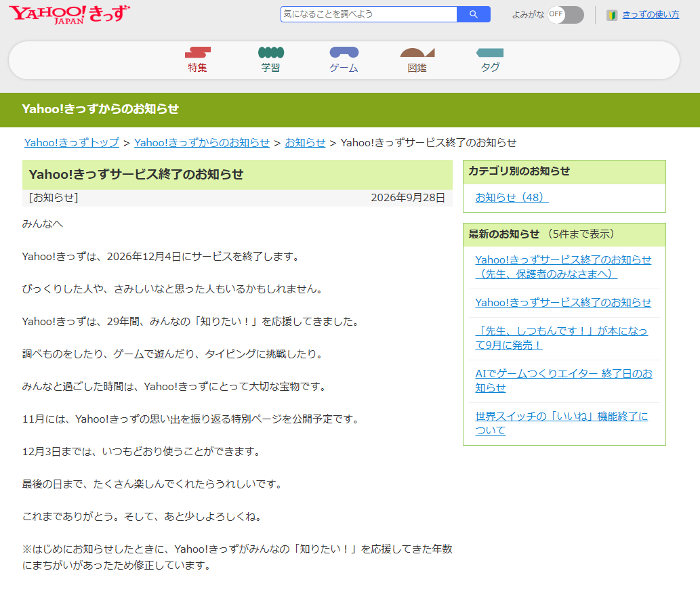Click the teal タグ icon
Image resolution: width=700 pixels, height=592 pixels.
490,53
